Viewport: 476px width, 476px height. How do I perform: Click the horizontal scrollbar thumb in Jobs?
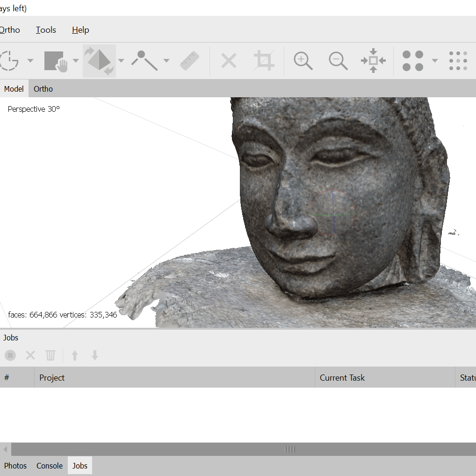point(244,449)
